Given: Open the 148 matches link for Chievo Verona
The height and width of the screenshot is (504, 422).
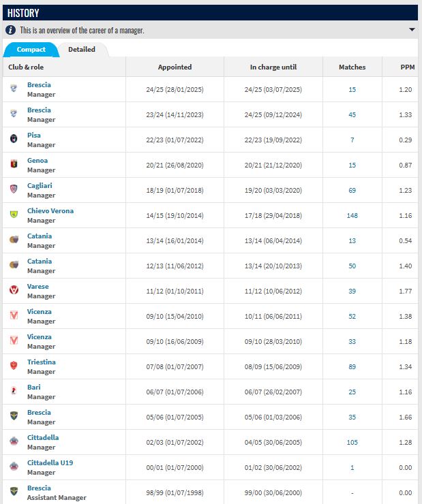Looking at the screenshot, I should point(352,216).
